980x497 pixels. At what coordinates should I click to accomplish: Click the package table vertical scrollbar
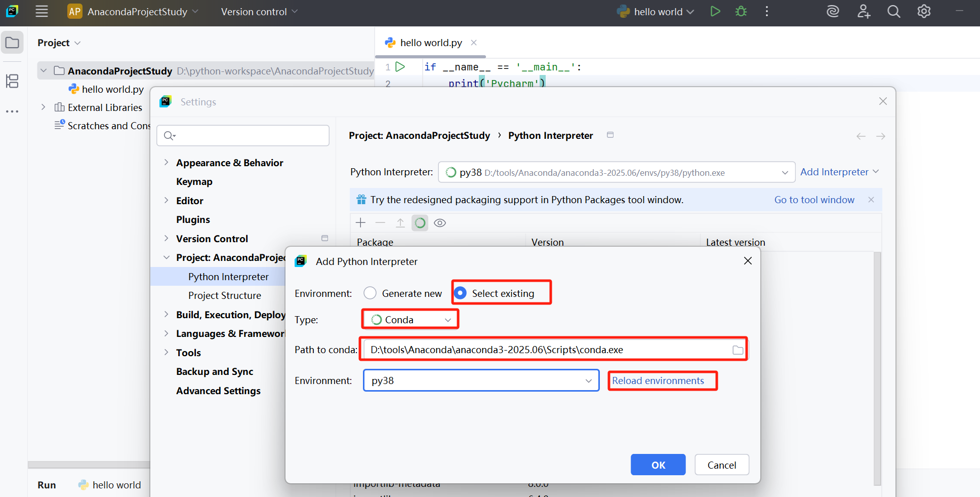877,368
